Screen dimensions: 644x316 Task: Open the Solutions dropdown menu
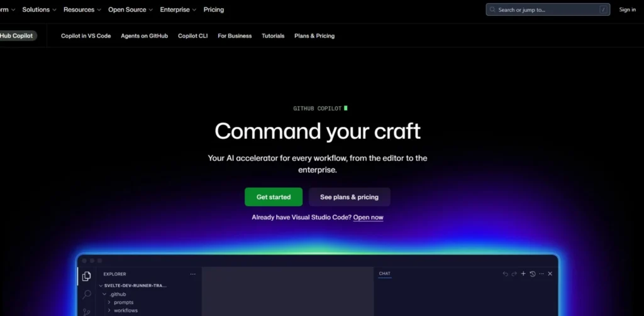(39, 9)
